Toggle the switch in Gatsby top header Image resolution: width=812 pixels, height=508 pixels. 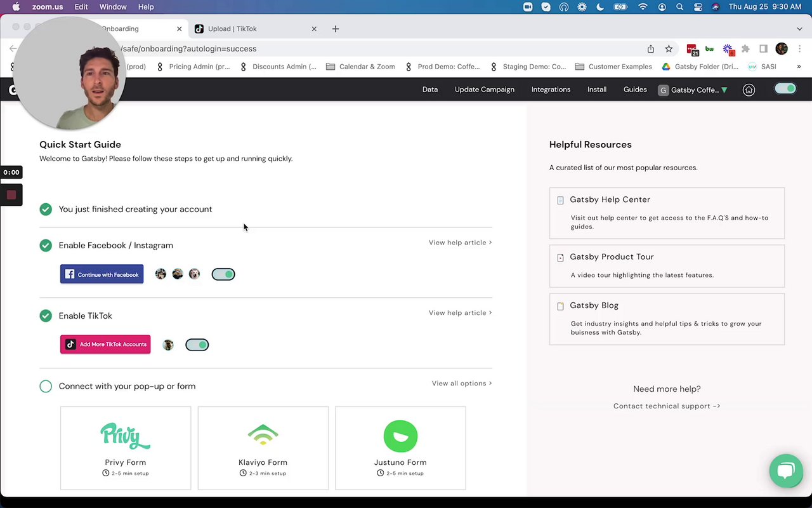point(785,89)
